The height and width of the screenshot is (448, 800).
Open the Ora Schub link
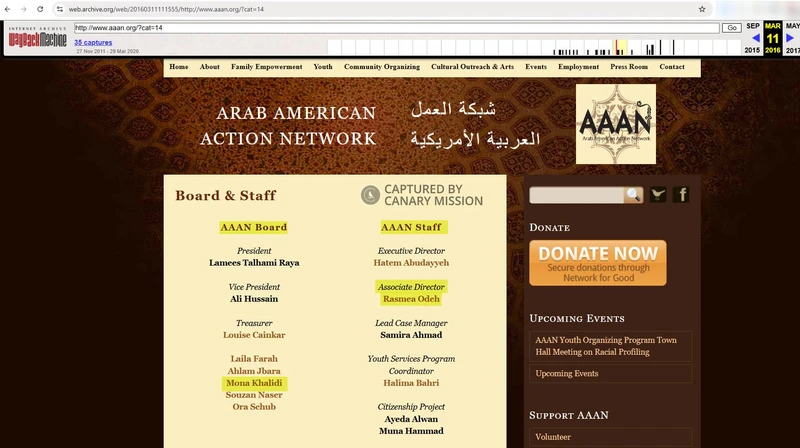[254, 407]
